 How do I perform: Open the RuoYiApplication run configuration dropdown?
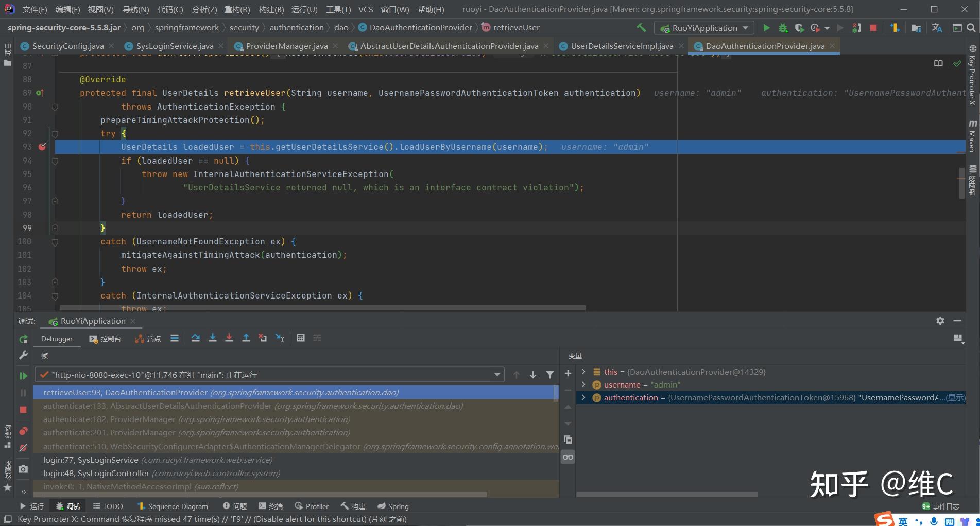(704, 27)
